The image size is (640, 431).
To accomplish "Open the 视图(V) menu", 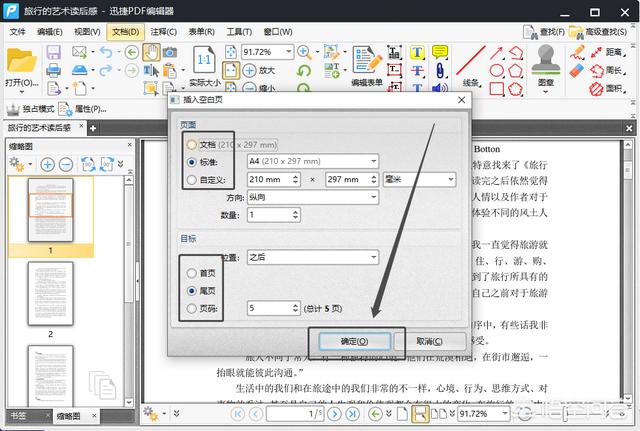I will pyautogui.click(x=87, y=32).
